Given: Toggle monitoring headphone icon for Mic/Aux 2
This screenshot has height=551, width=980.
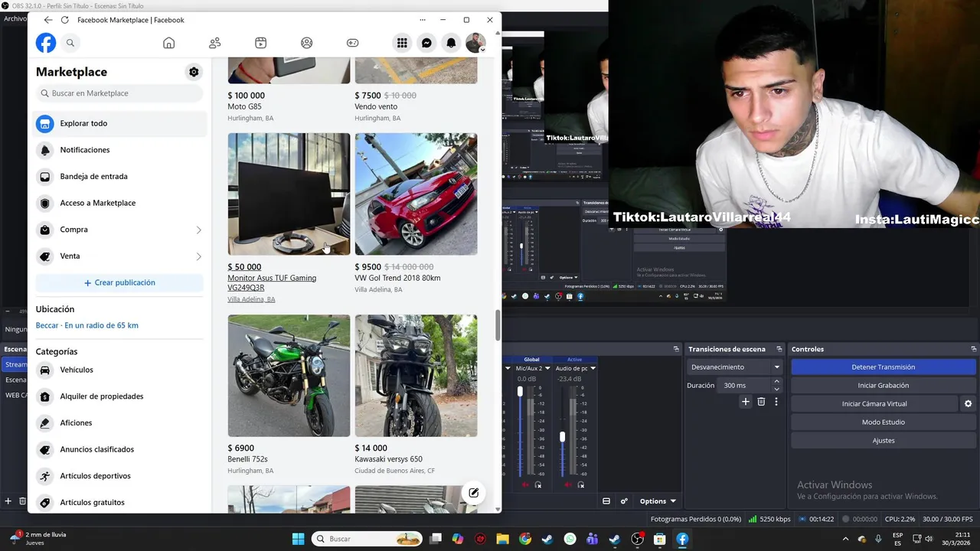Looking at the screenshot, I should [538, 485].
